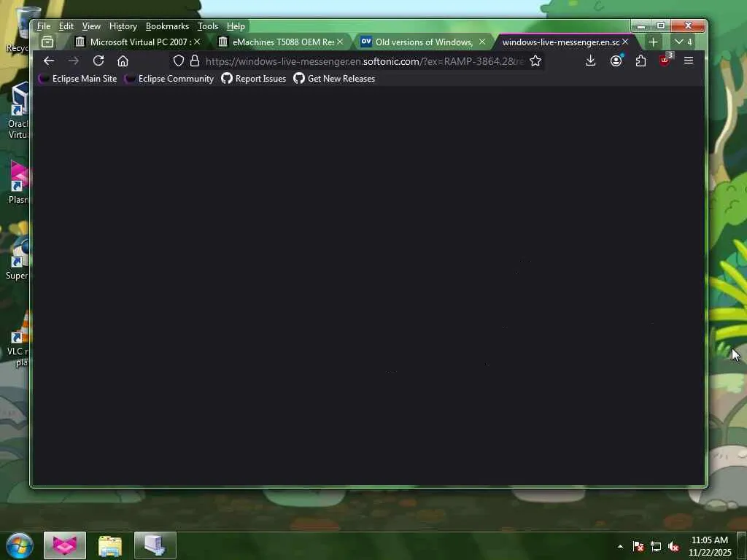Open tracking protection shield info

(x=178, y=61)
